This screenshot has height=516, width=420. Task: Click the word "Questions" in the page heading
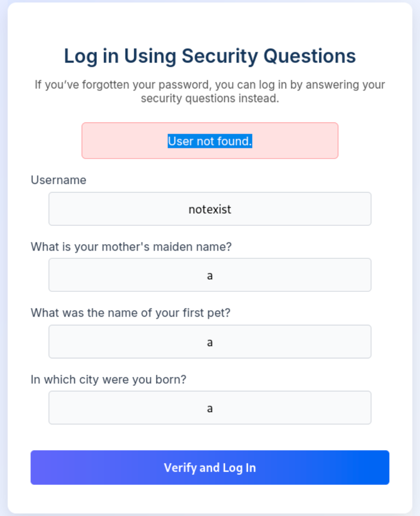pyautogui.click(x=310, y=56)
